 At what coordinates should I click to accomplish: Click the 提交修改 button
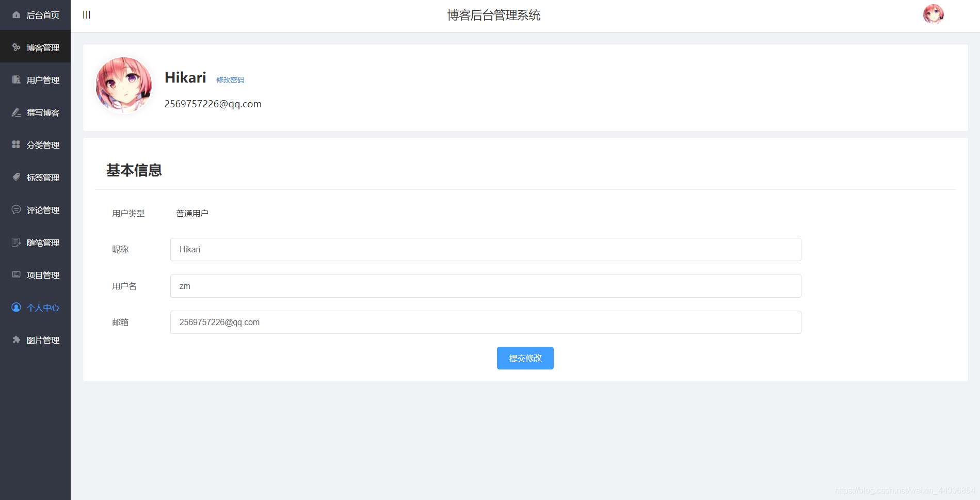pos(525,358)
